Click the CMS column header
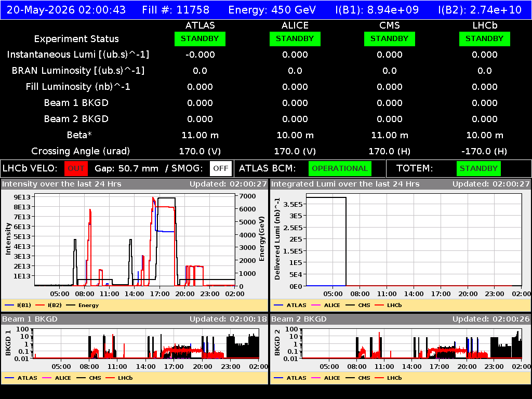 coord(390,25)
